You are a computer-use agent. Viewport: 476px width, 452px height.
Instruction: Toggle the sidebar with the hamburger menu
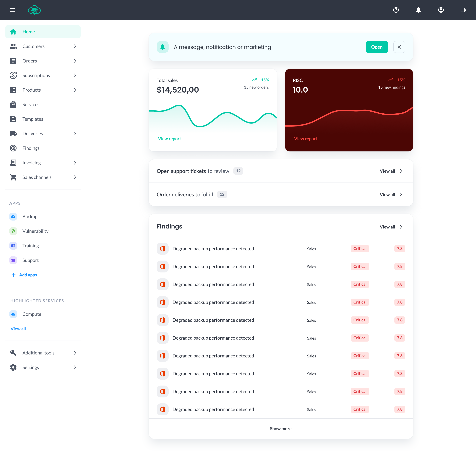click(x=13, y=10)
